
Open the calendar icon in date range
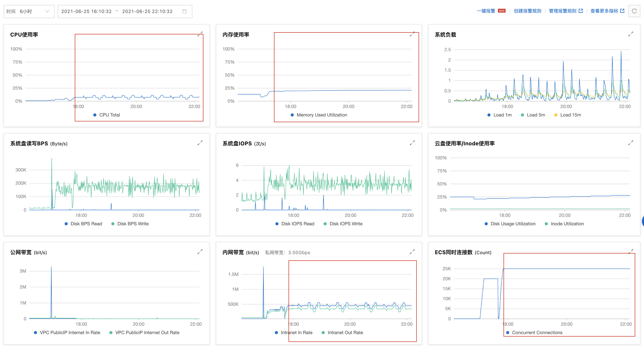pos(184,11)
